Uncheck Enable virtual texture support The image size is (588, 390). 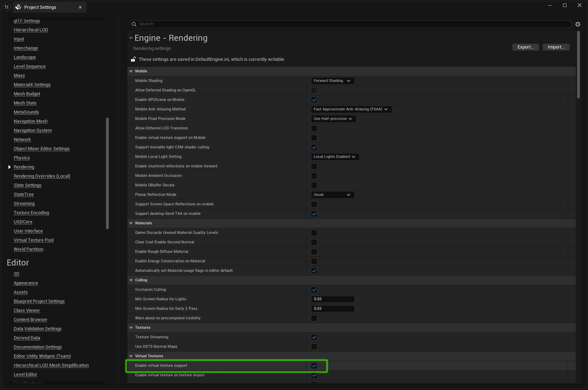[x=314, y=366]
